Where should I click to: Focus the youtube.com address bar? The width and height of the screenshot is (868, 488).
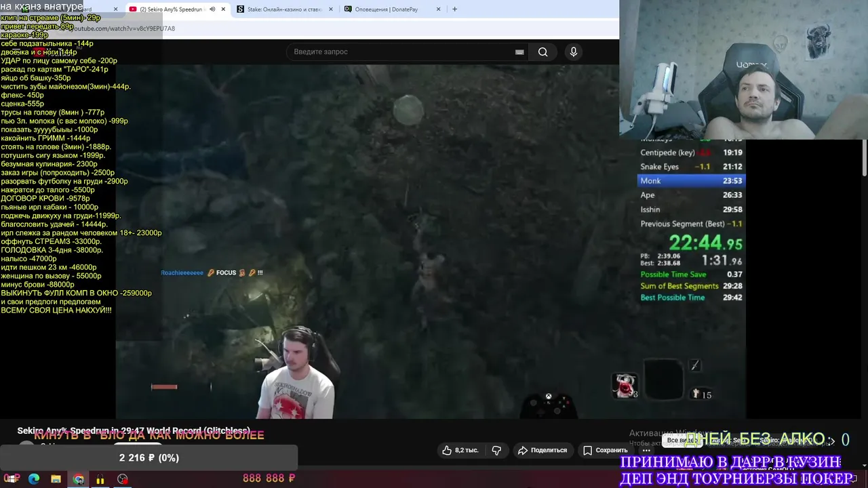tap(339, 28)
